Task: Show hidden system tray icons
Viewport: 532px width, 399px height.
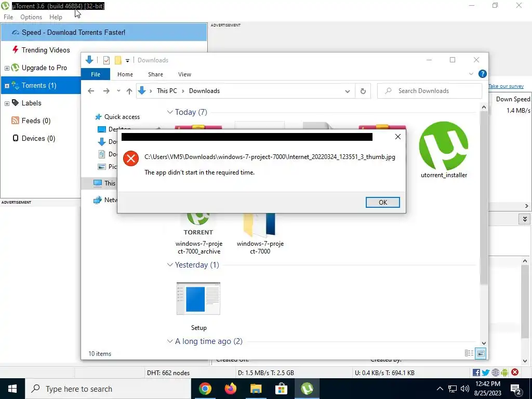Action: tap(440, 389)
